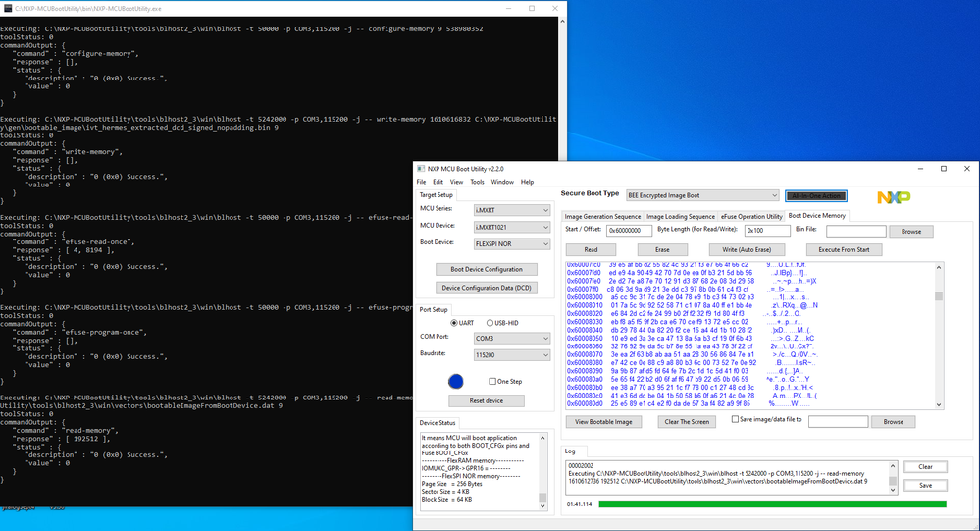Click Device Status scrollbar down arrow
The height and width of the screenshot is (531, 980).
pos(542,506)
